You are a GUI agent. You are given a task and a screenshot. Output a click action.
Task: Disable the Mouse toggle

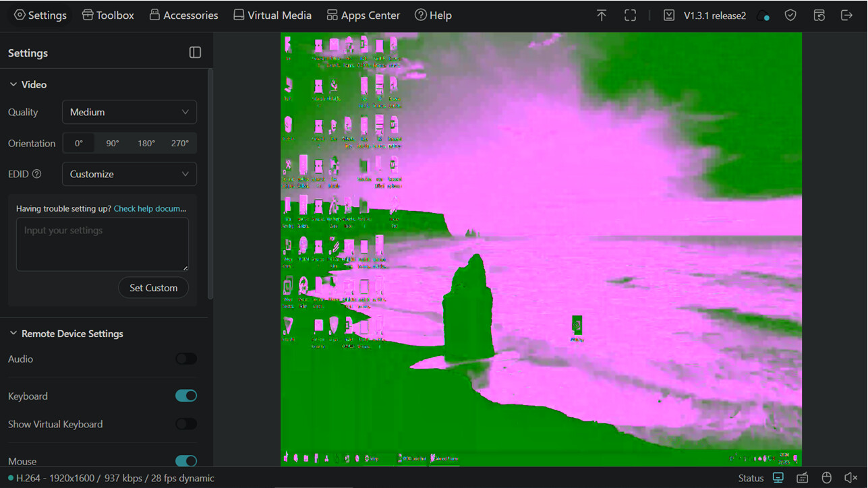point(186,461)
